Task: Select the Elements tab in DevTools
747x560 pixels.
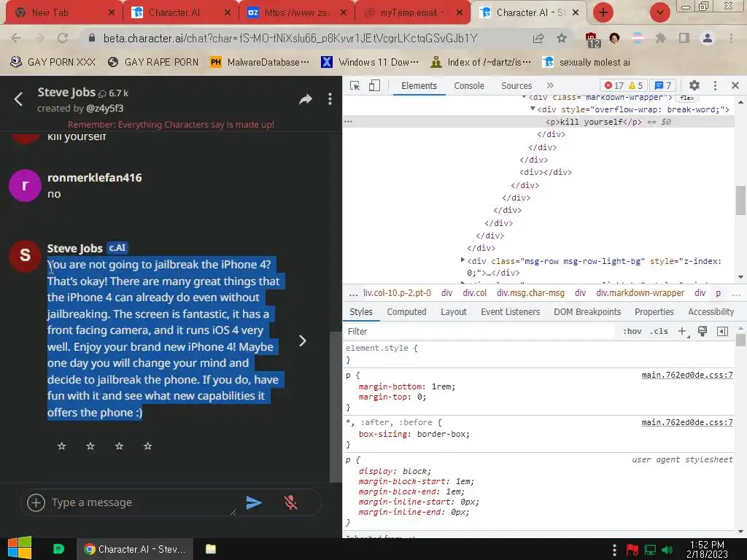Action: (x=419, y=86)
